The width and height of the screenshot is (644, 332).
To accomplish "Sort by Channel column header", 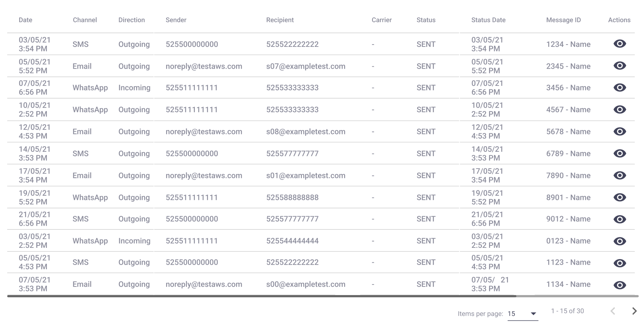I will tap(85, 20).
